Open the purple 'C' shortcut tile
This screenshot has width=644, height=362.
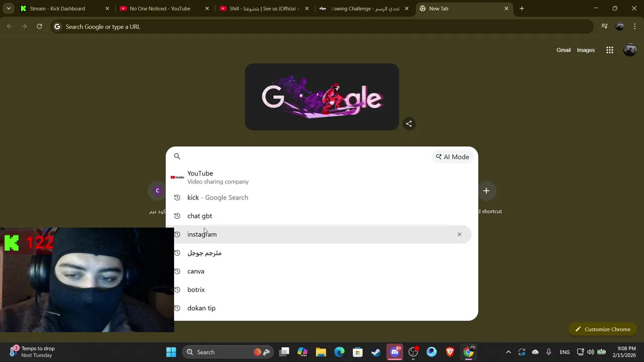pos(157,191)
